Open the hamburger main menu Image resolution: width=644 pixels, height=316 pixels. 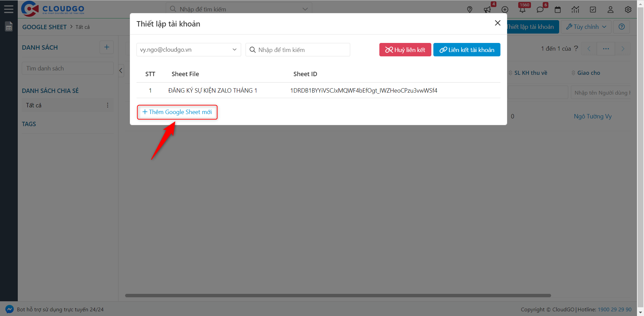pyautogui.click(x=9, y=9)
